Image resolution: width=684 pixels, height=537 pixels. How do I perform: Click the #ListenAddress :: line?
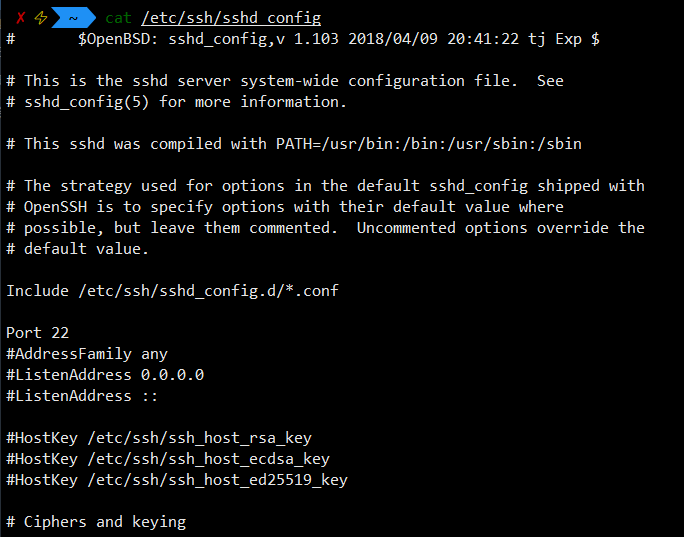coord(82,396)
